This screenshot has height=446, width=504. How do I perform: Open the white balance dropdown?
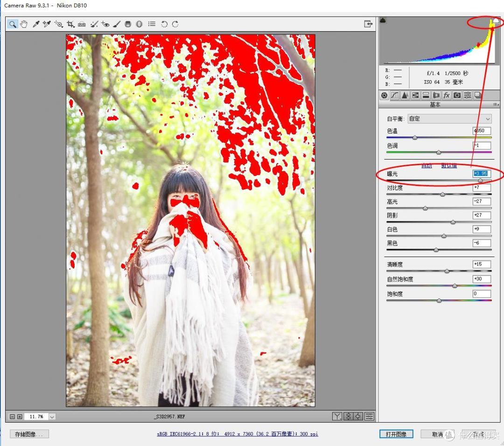[x=450, y=118]
